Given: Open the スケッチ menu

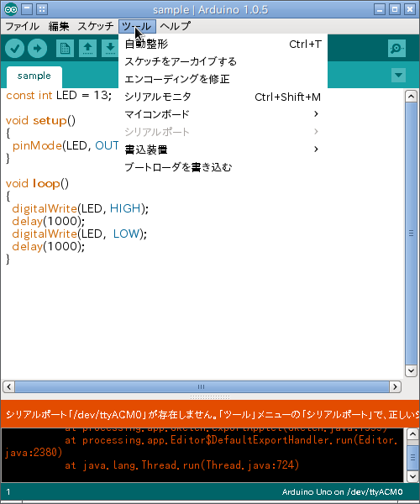Looking at the screenshot, I should (96, 26).
